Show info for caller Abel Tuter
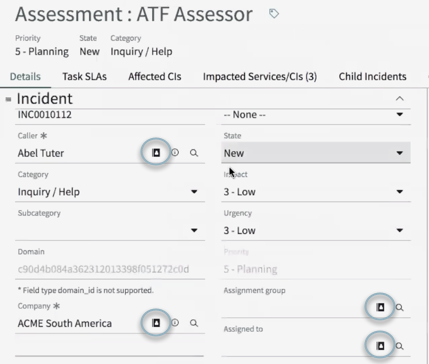 (175, 153)
